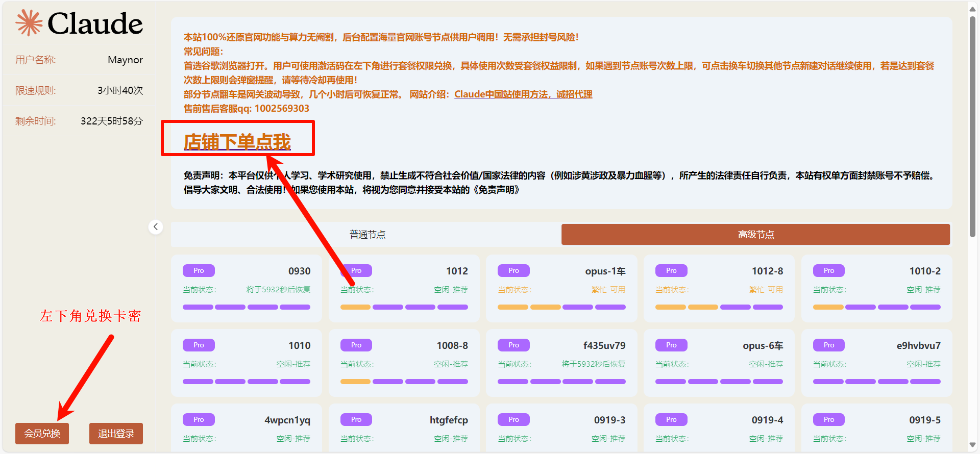Select node card 0919-4
The image size is (980, 454).
719,427
